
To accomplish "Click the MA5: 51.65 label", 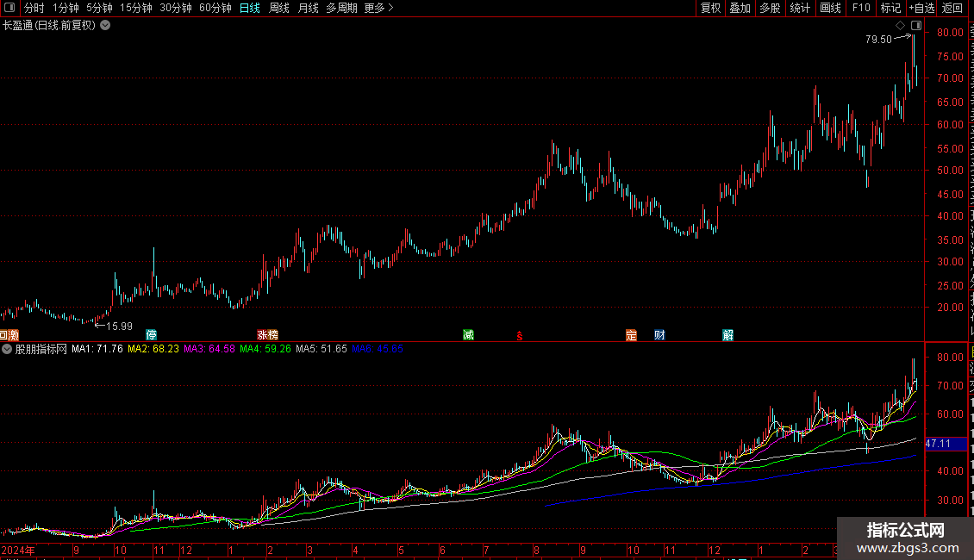I will pyautogui.click(x=322, y=349).
